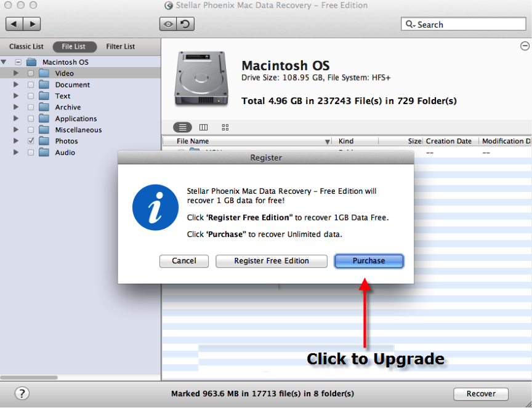Click the blue info icon in Register dialog
This screenshot has width=532, height=408.
(155, 207)
